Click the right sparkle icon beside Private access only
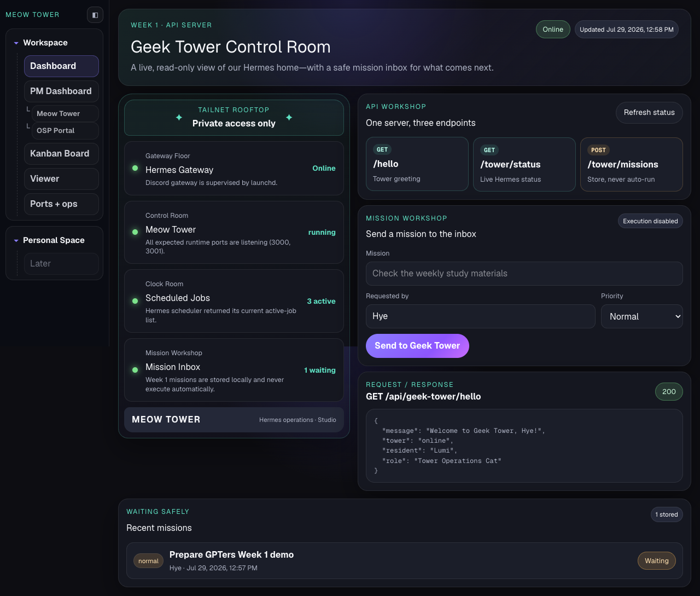 pyautogui.click(x=289, y=118)
